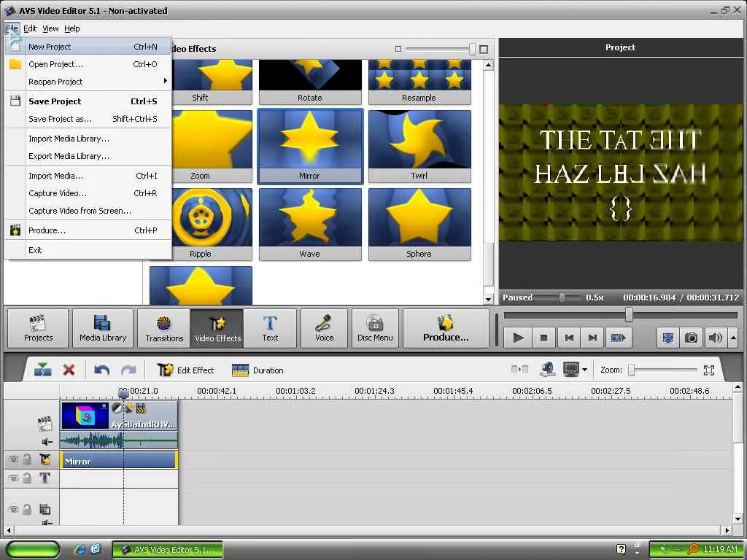Open the Media Library panel
Viewport: 747px width, 560px height.
[x=103, y=329]
